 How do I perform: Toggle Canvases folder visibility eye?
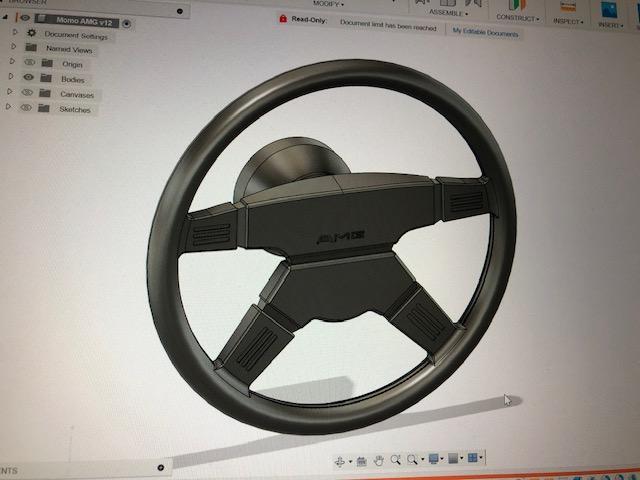click(x=27, y=92)
